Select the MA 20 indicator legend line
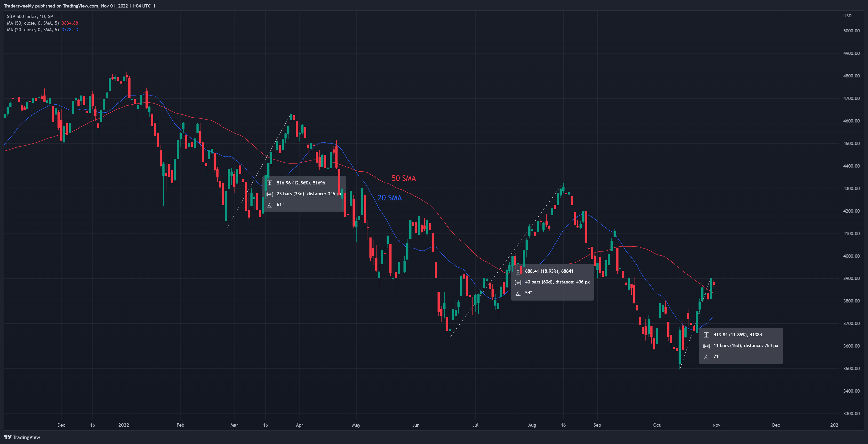The height and width of the screenshot is (444, 868). 42,30
